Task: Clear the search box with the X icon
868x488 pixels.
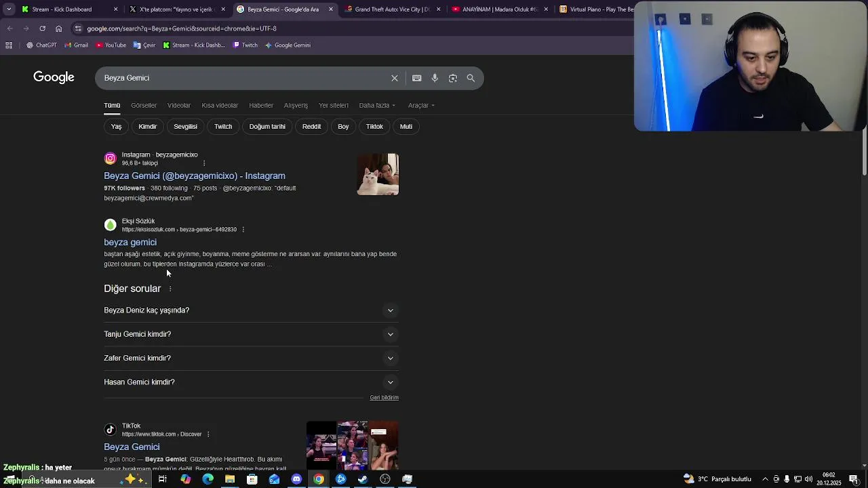Action: click(395, 78)
